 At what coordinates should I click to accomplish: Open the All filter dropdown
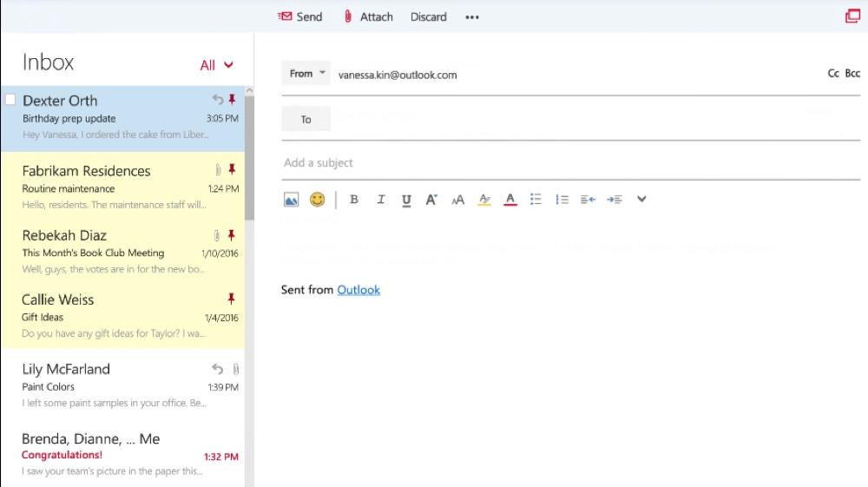[x=216, y=65]
